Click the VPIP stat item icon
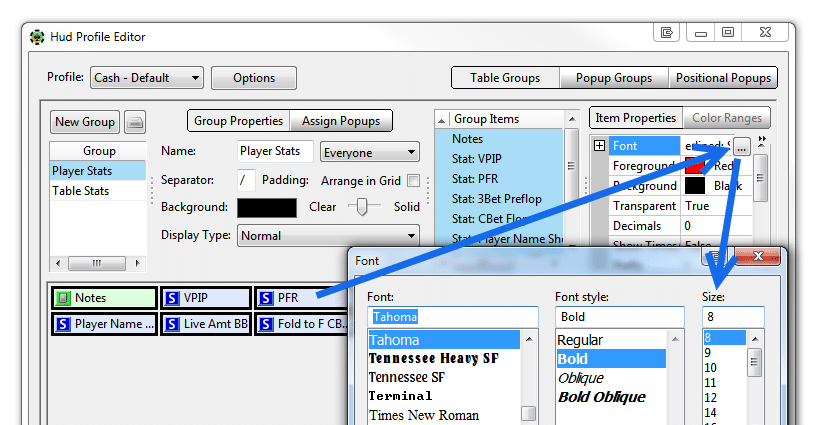Screen dimensions: 822x425 pos(172,298)
